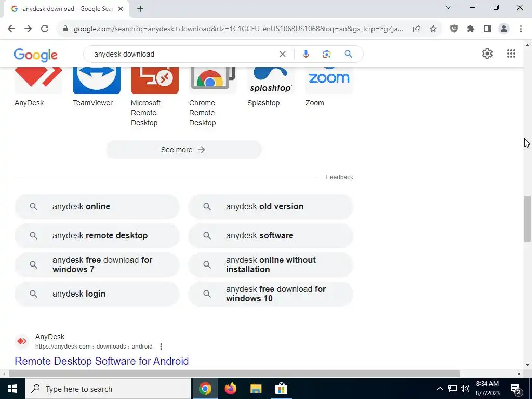This screenshot has width=532, height=399.
Task: Open the Chrome profile avatar
Action: 504,29
